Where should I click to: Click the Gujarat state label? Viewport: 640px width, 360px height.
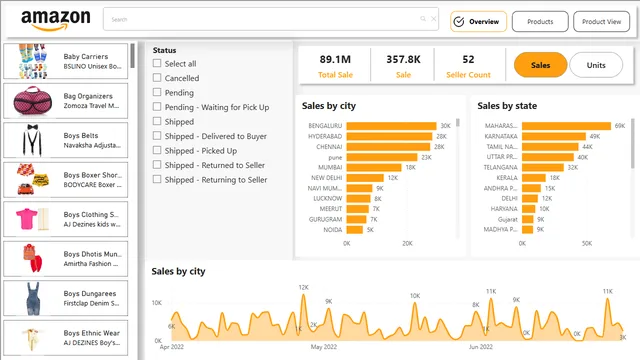pos(508,219)
